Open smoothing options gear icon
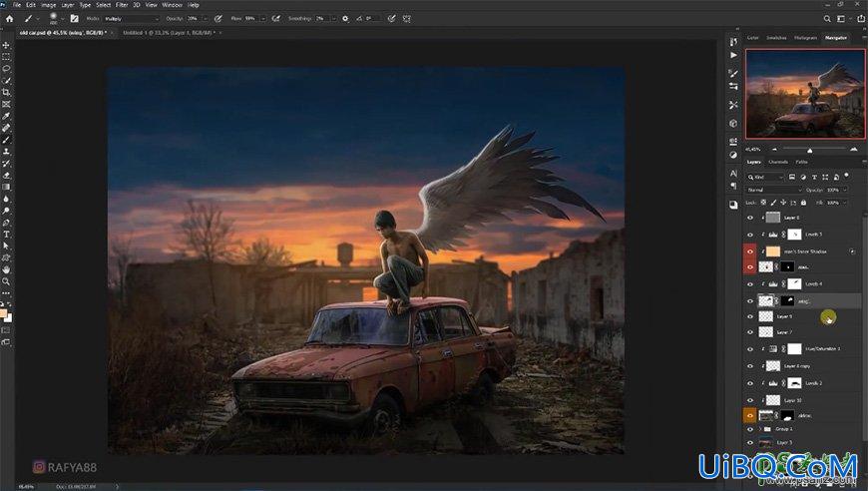868x491 pixels. pyautogui.click(x=345, y=18)
